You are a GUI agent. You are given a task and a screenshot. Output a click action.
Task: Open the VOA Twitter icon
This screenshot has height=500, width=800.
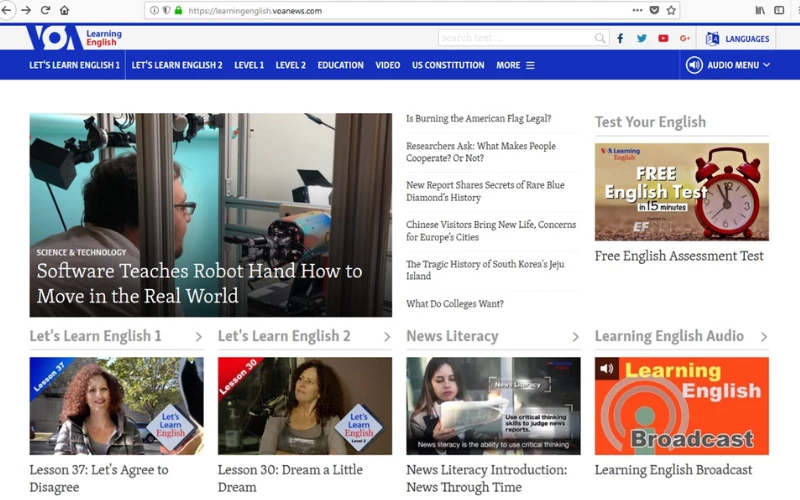[x=641, y=38]
